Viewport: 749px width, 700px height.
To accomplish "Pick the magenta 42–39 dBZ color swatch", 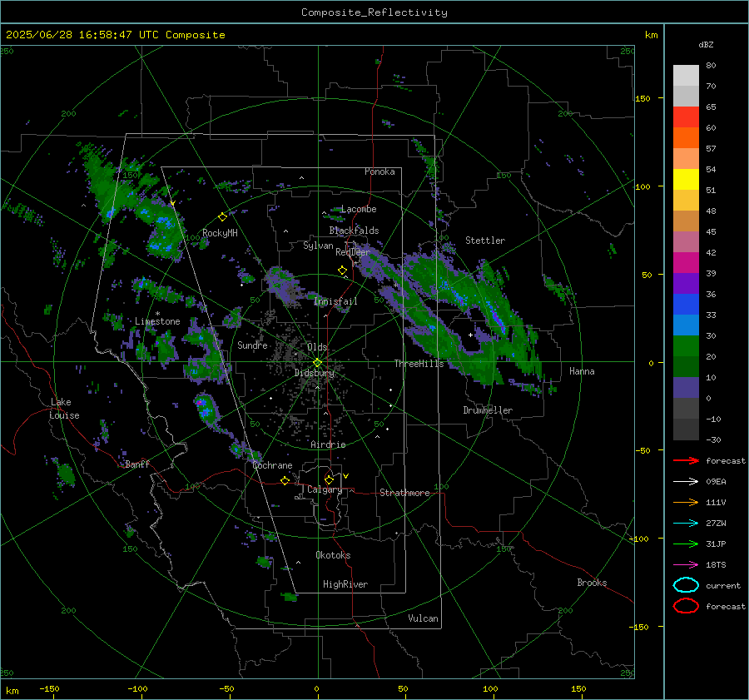I will click(686, 263).
